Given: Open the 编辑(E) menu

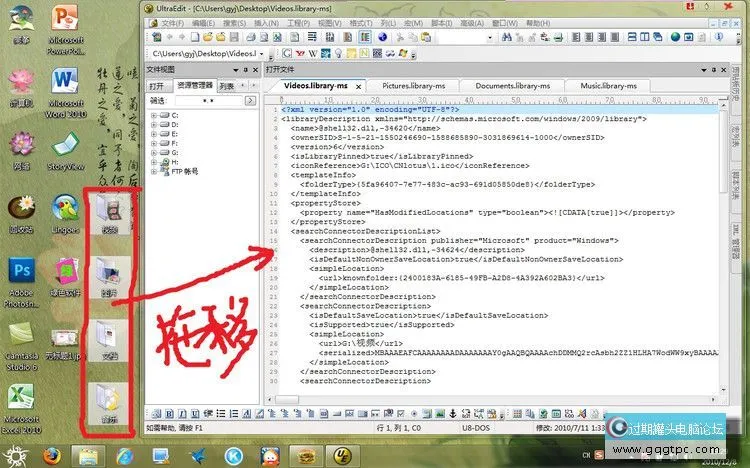Looking at the screenshot, I should [x=203, y=23].
